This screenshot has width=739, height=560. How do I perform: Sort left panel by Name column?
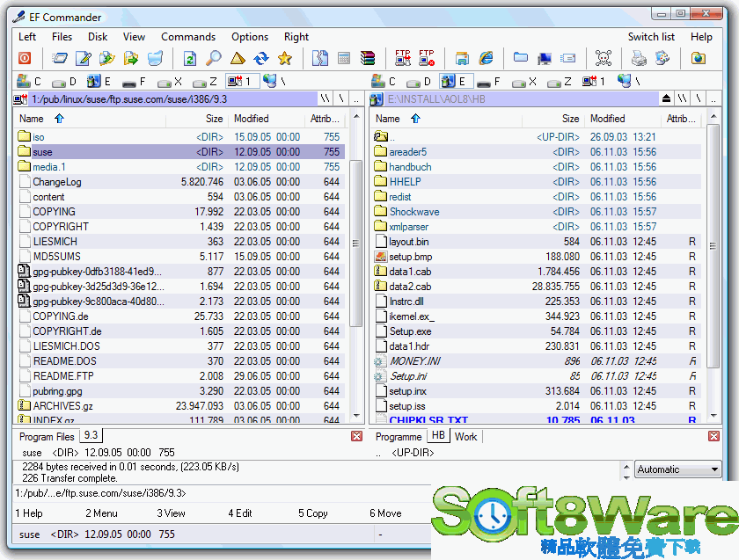tap(90, 119)
